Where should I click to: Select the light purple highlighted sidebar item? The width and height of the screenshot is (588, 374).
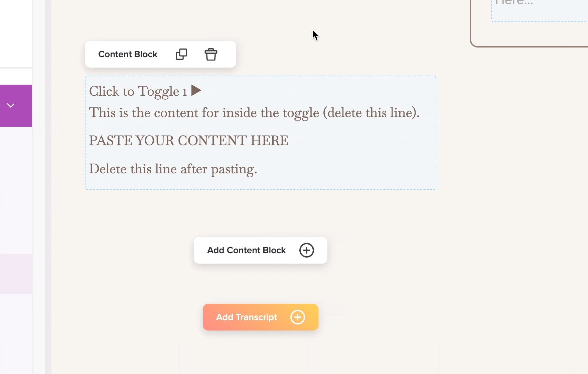coord(16,274)
